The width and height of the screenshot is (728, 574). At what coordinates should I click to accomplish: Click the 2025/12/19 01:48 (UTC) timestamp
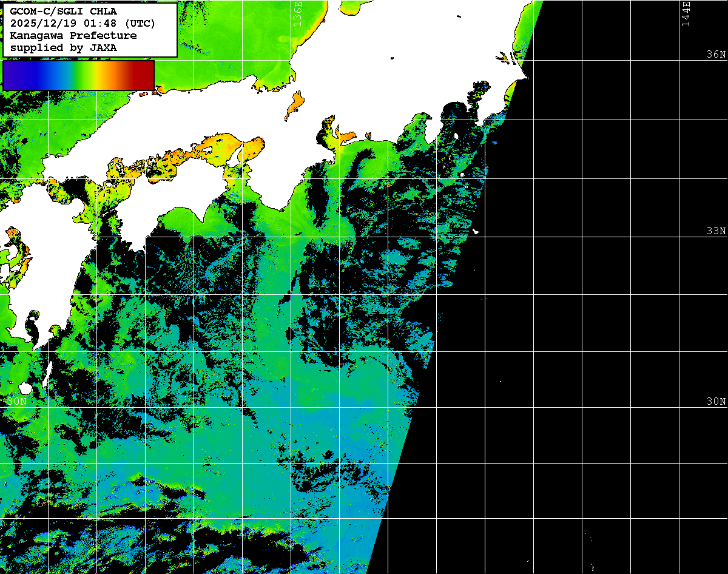[83, 24]
